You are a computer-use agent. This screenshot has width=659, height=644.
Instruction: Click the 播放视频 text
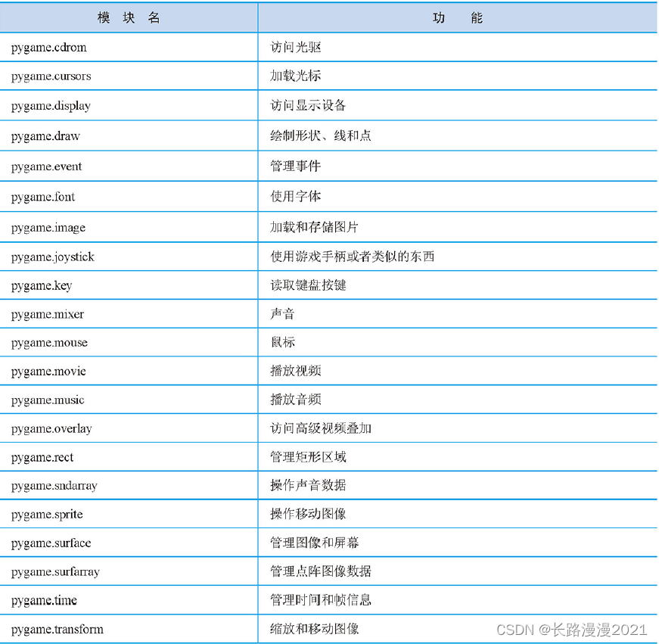point(296,371)
